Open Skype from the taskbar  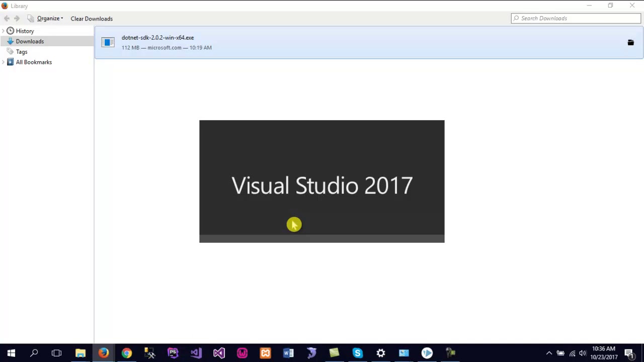click(x=358, y=353)
